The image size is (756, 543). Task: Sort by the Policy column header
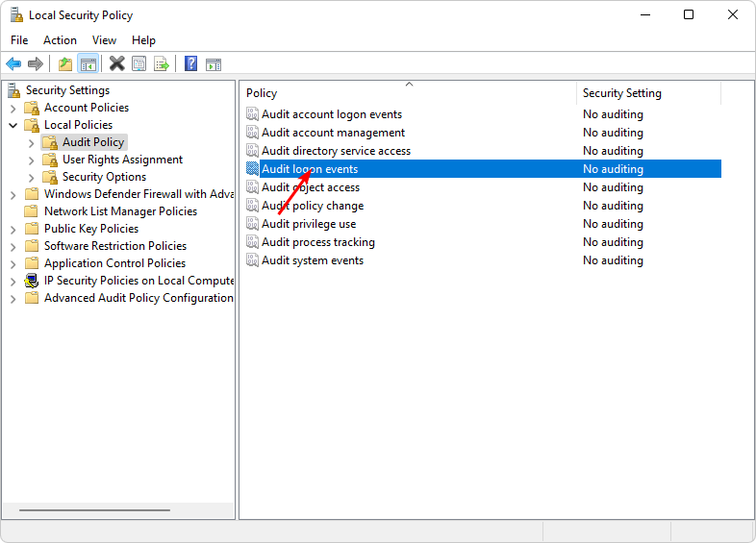pyautogui.click(x=409, y=93)
